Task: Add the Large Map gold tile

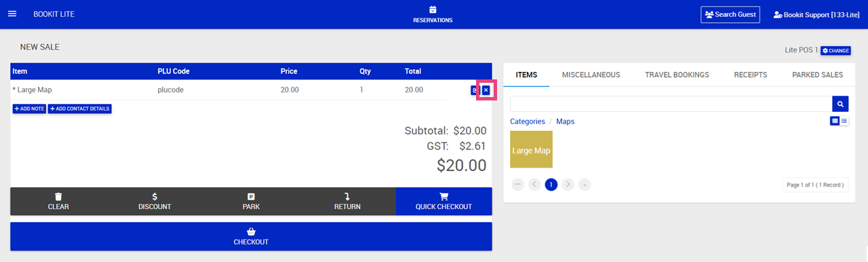Action: pos(531,150)
